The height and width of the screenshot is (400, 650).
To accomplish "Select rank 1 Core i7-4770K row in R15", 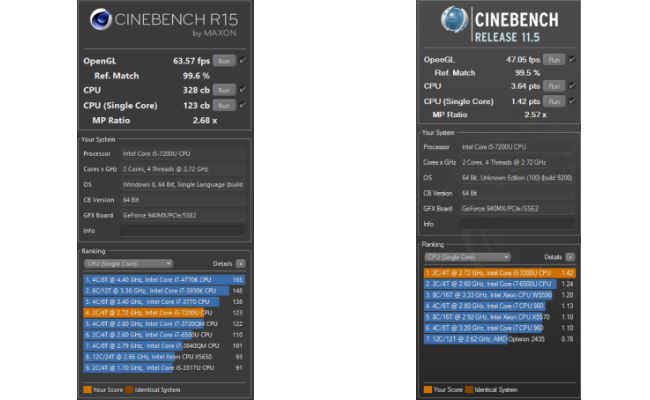I will (164, 280).
